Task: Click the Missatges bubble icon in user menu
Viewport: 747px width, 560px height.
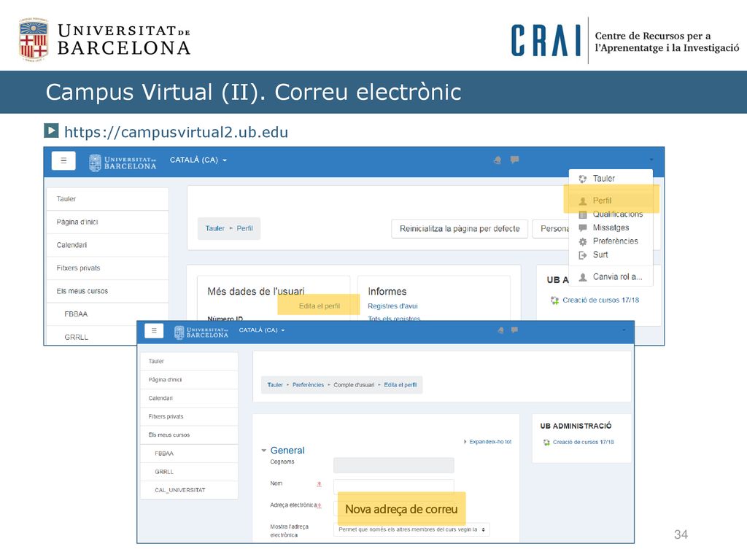Action: point(582,227)
